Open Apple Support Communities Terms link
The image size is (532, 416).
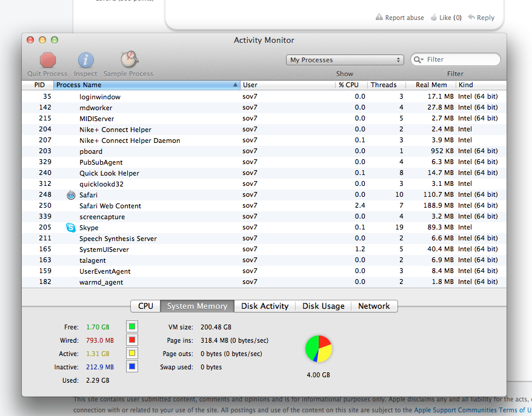pos(472,410)
